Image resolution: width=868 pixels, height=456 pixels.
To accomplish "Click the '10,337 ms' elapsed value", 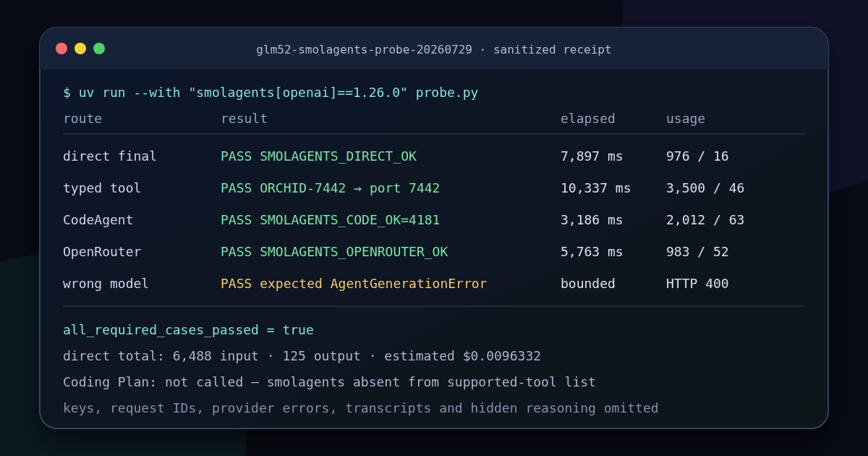I will pyautogui.click(x=596, y=188).
